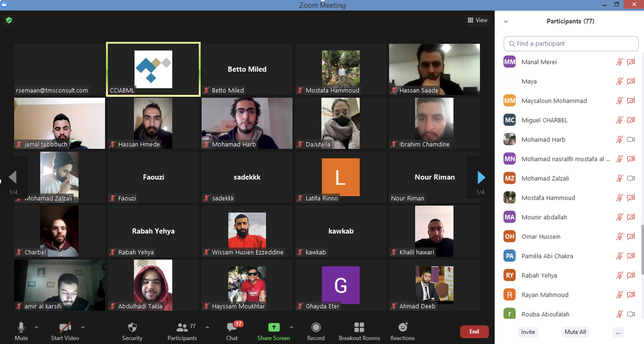This screenshot has width=644, height=344.
Task: Click the Mute All button
Action: (575, 332)
